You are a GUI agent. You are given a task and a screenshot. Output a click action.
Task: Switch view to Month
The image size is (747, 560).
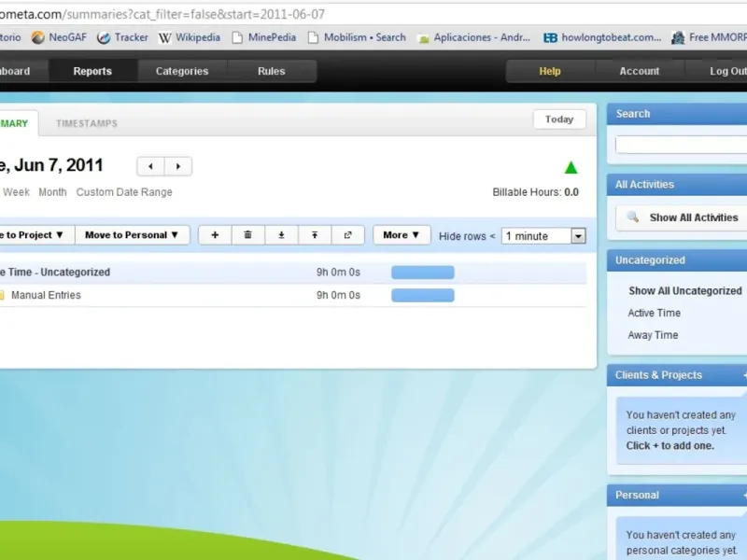[x=52, y=192]
